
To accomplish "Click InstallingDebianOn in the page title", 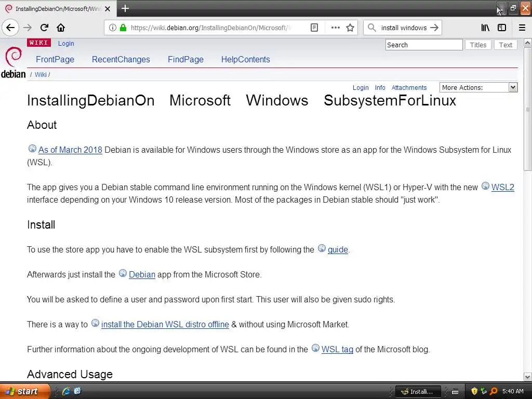I will pos(90,100).
